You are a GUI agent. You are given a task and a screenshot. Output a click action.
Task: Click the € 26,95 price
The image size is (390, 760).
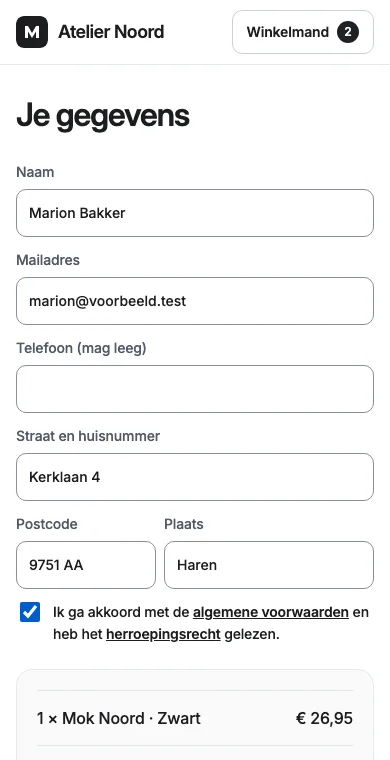click(x=324, y=718)
